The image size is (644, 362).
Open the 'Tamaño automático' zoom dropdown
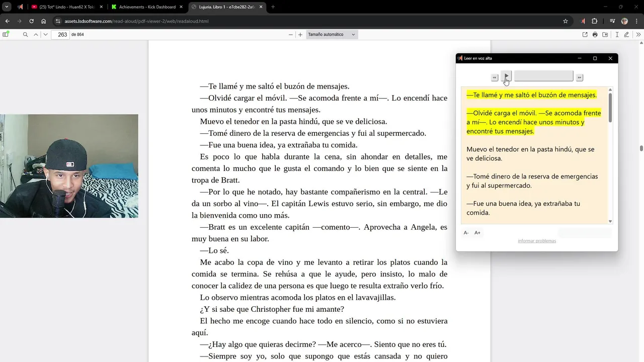coord(332,35)
